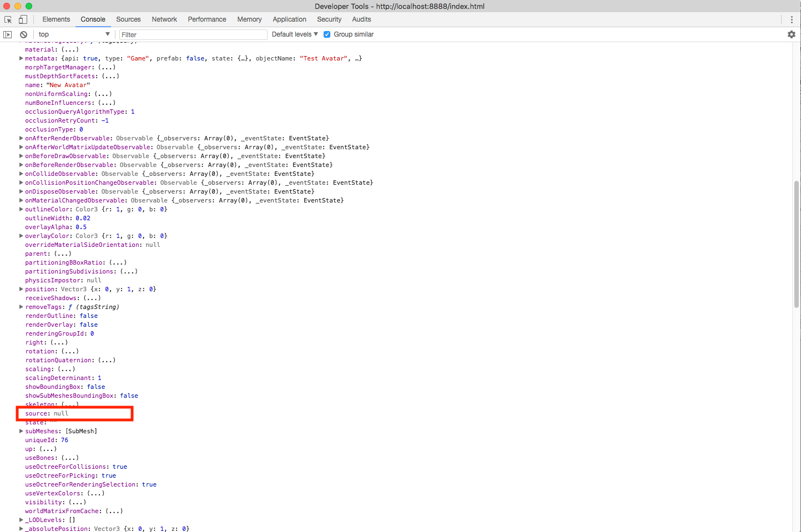Evaluate the morphTargetManager (...) getter
Image resolution: width=801 pixels, height=532 pixels.
point(107,67)
